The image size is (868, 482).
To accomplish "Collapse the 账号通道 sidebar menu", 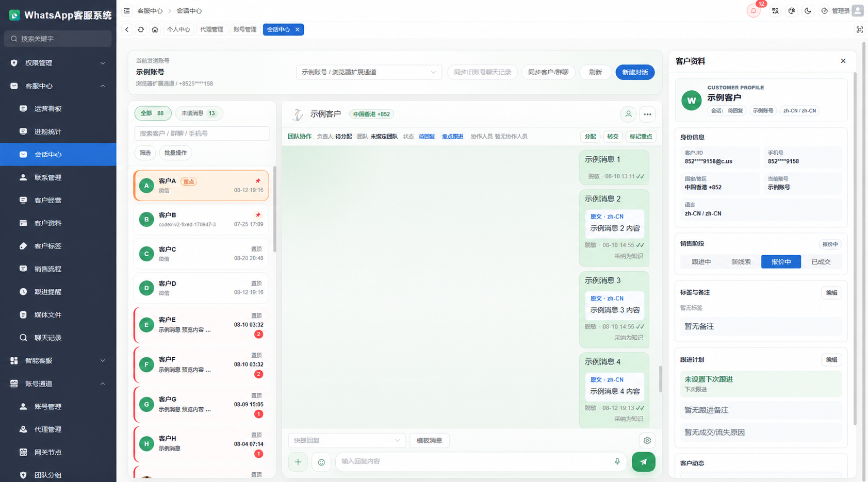I will pos(58,384).
